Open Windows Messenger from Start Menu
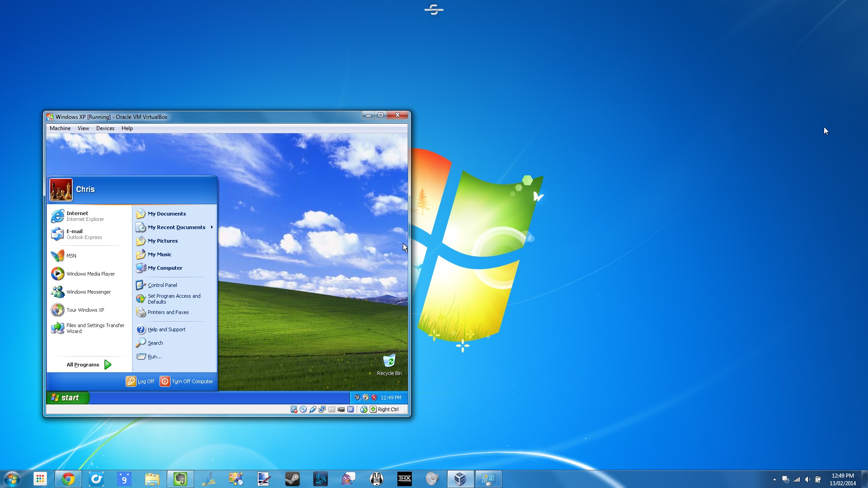Viewport: 868px width, 488px height. [x=88, y=291]
